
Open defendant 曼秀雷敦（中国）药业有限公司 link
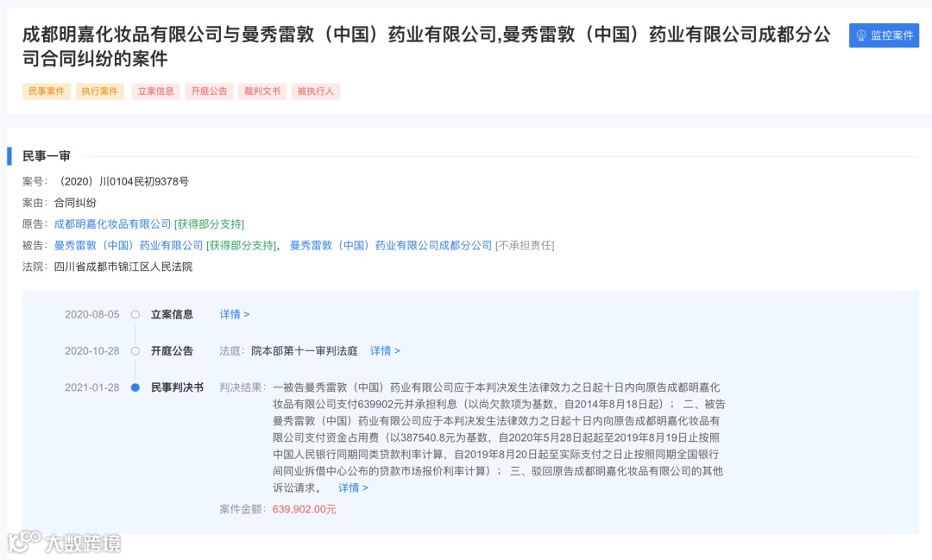point(129,246)
